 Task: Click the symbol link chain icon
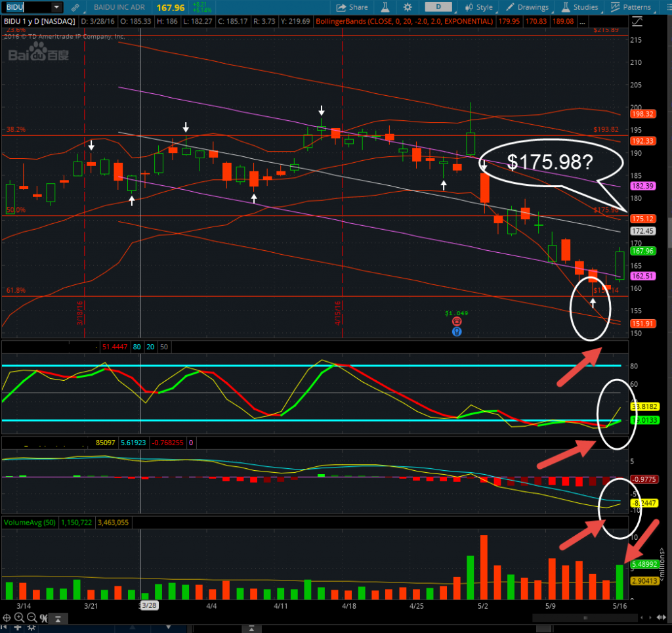[x=75, y=7]
